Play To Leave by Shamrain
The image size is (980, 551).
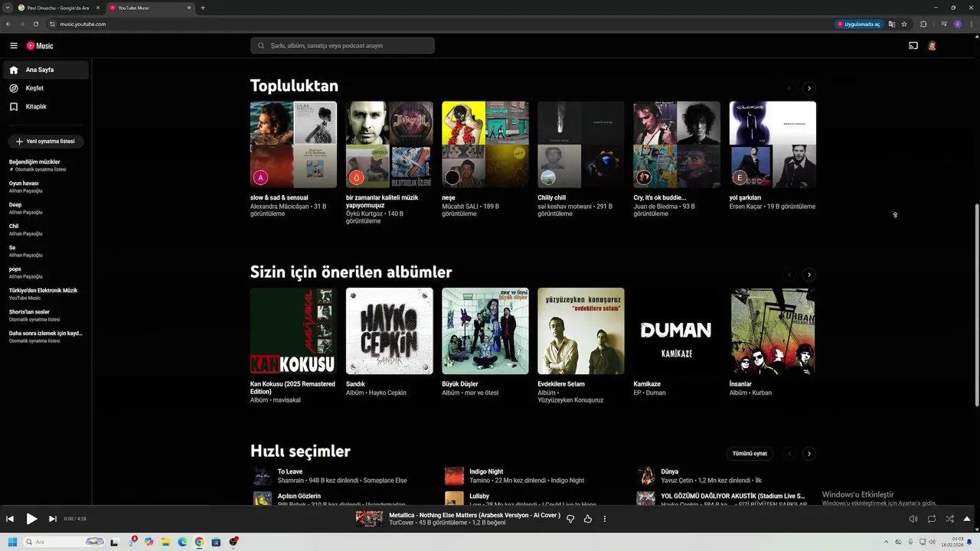(263, 476)
